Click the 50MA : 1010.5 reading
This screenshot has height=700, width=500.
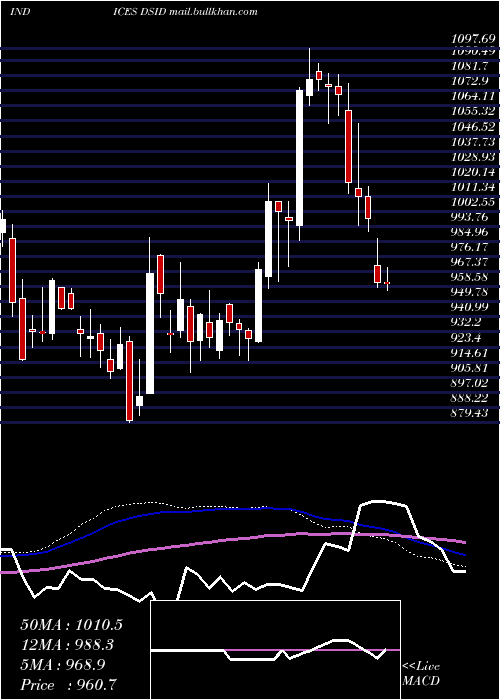coord(71,625)
